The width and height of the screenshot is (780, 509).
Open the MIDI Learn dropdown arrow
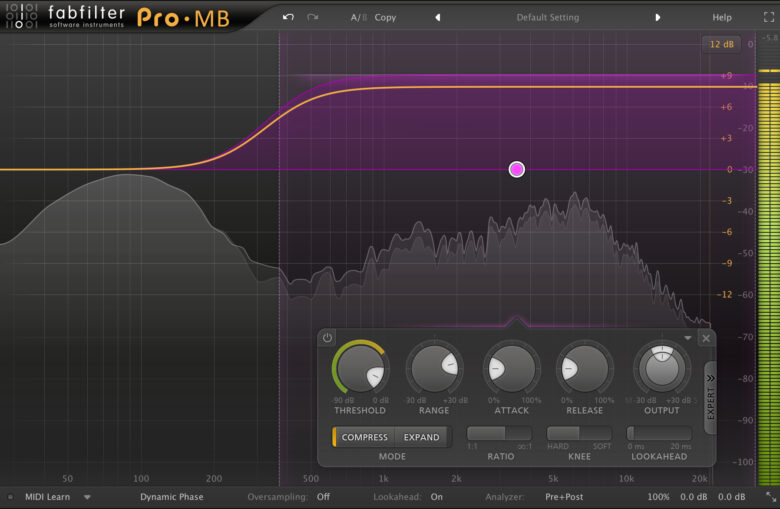[x=87, y=497]
